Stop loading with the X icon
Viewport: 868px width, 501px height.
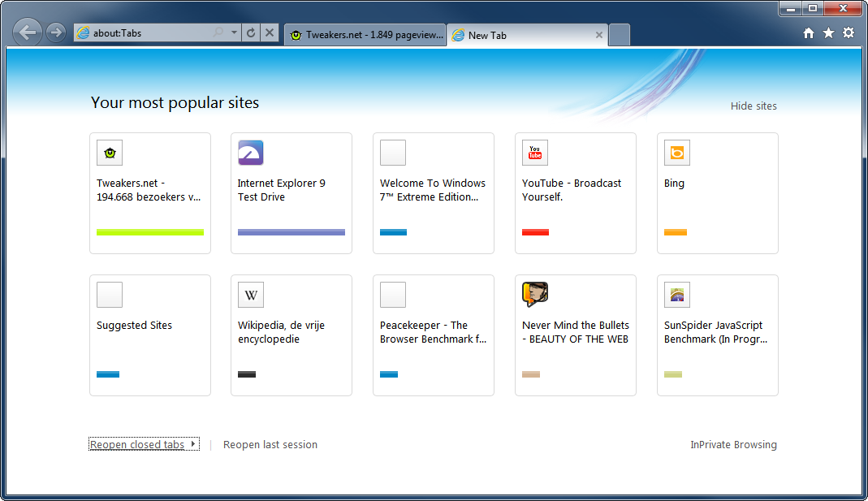270,32
